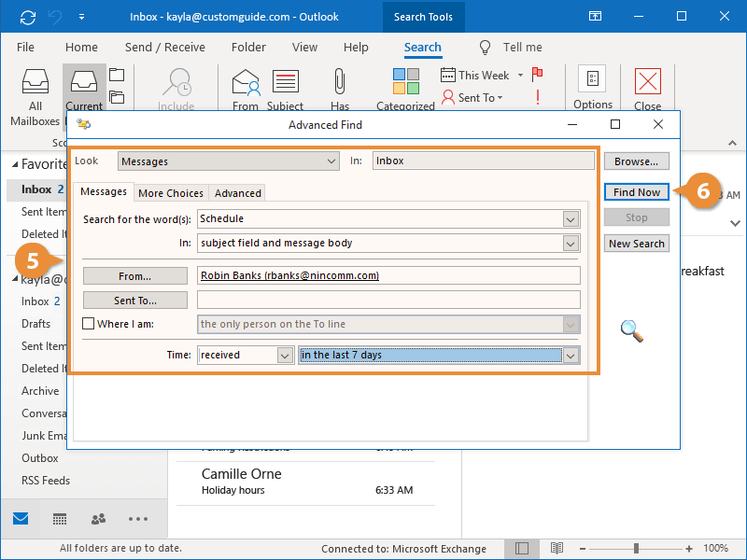747x560 pixels.
Task: Click the Robin Banks From field
Action: [388, 275]
